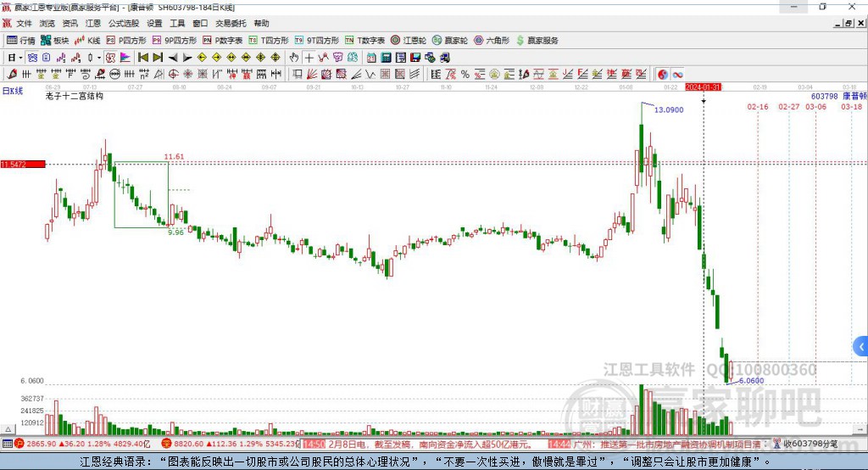Click the hand pan tool icon
868x470 pixels.
click(294, 58)
